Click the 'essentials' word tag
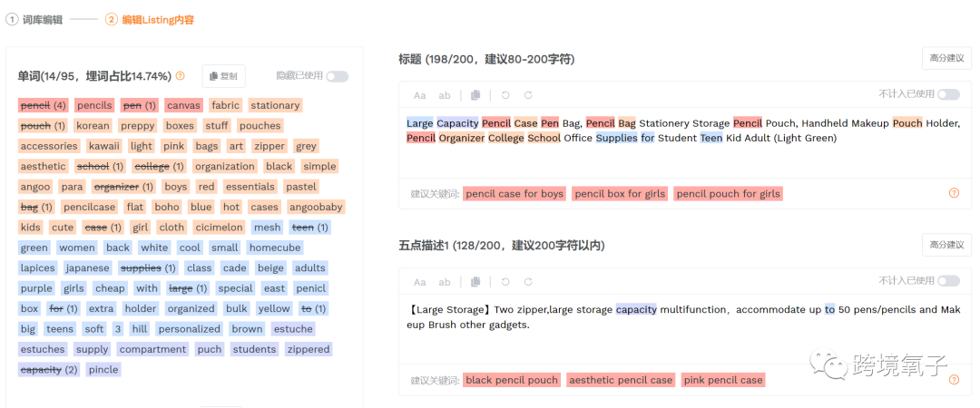 click(250, 187)
